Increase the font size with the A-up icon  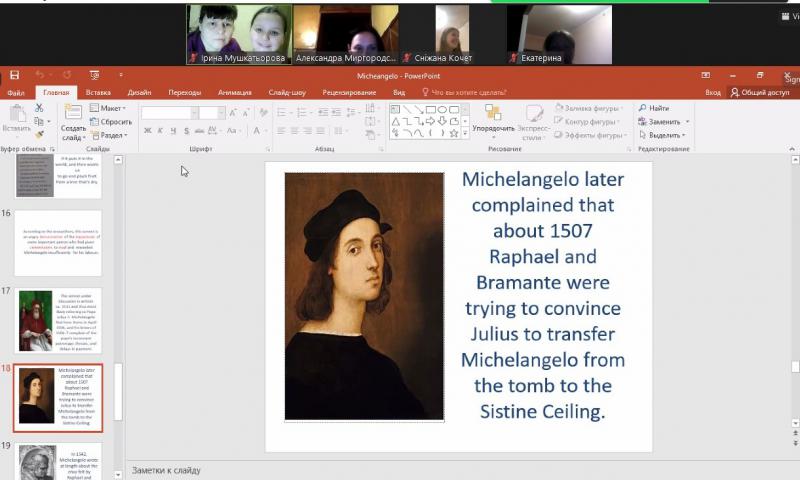click(233, 113)
